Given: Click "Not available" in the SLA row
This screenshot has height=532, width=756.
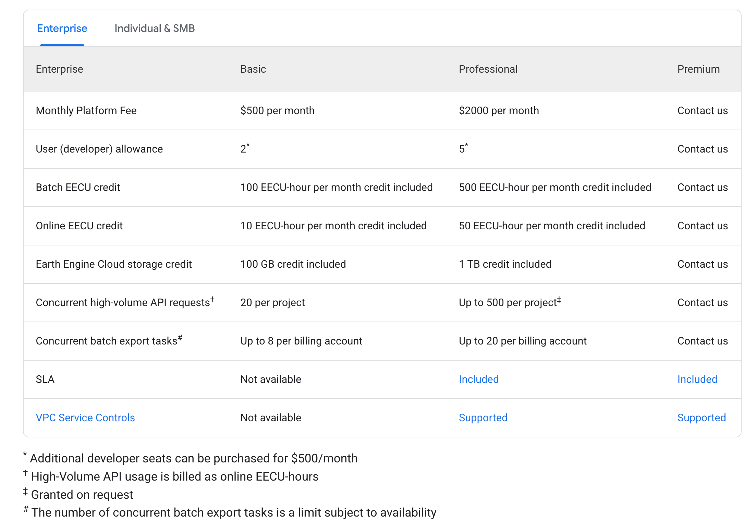Looking at the screenshot, I should point(271,379).
